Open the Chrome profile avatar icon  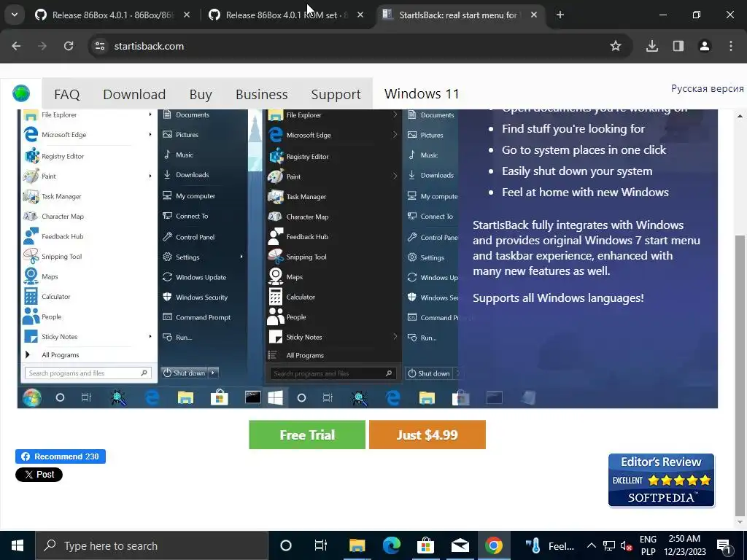click(705, 46)
